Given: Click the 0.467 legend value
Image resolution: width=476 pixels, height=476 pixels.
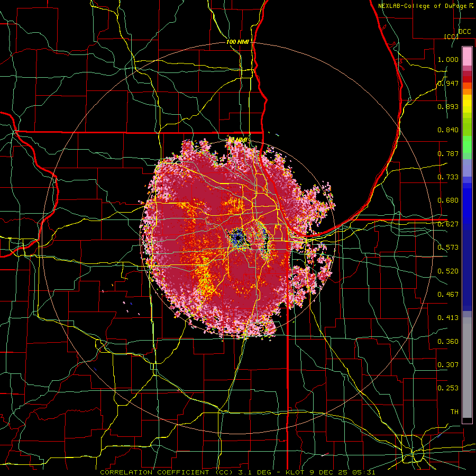Looking at the screenshot, I should (448, 295).
